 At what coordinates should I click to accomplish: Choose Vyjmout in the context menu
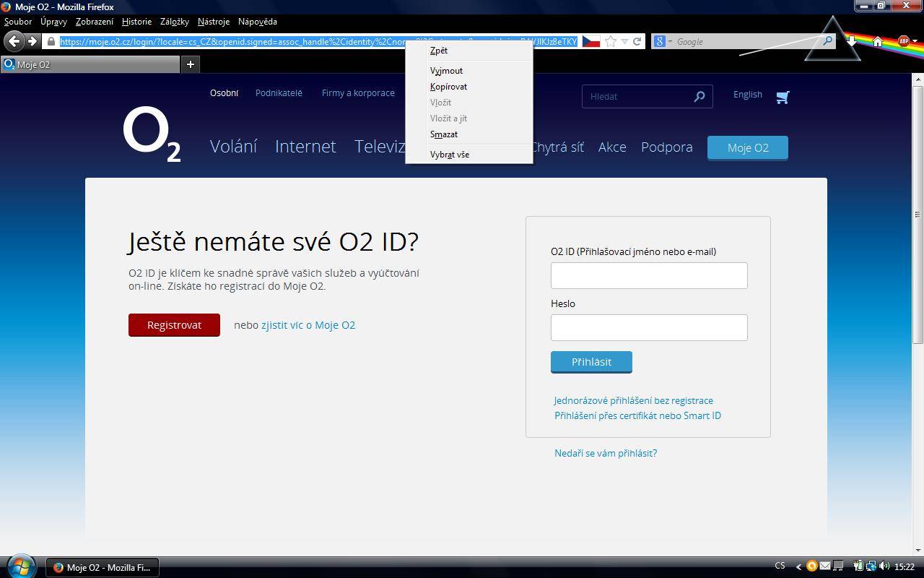(x=469, y=71)
